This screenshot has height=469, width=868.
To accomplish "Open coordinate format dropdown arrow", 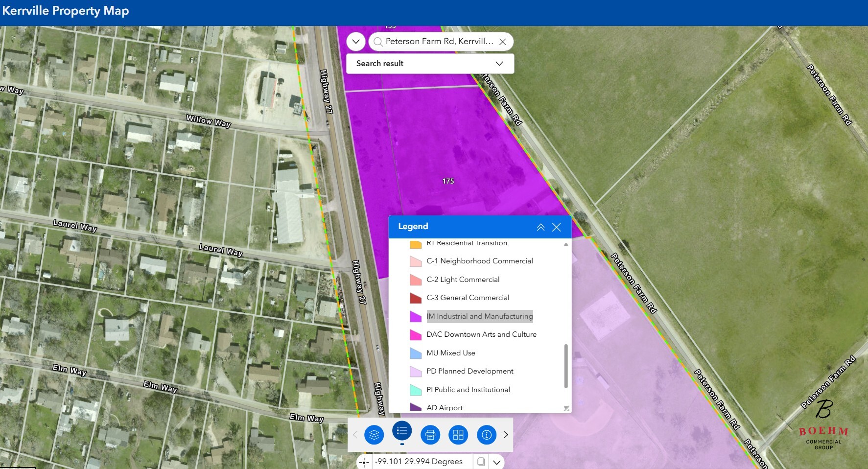I will [496, 462].
